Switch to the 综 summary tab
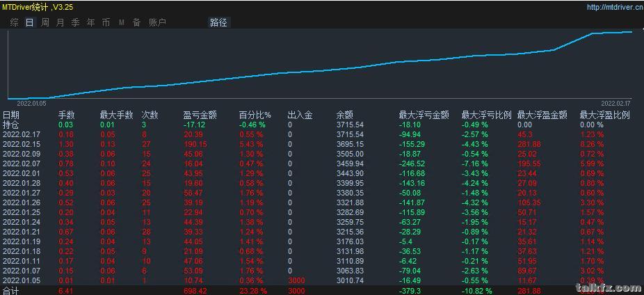The height and width of the screenshot is (295, 644). 15,22
